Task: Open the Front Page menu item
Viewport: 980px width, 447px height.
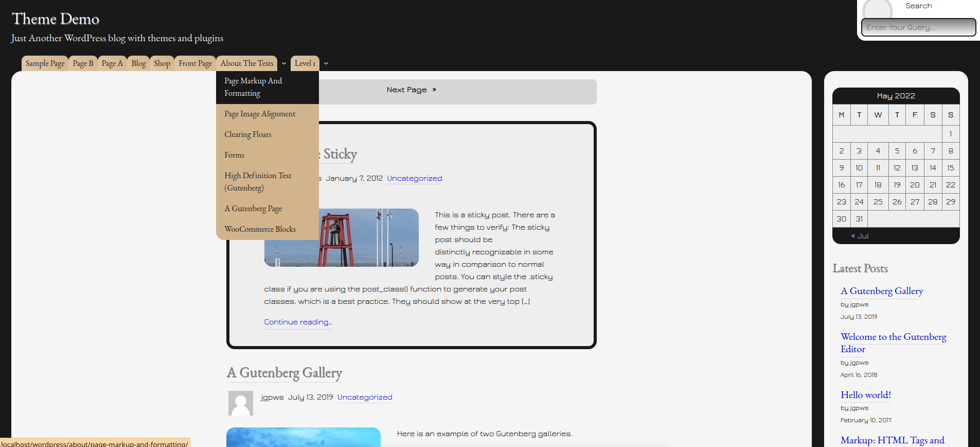Action: coord(195,63)
